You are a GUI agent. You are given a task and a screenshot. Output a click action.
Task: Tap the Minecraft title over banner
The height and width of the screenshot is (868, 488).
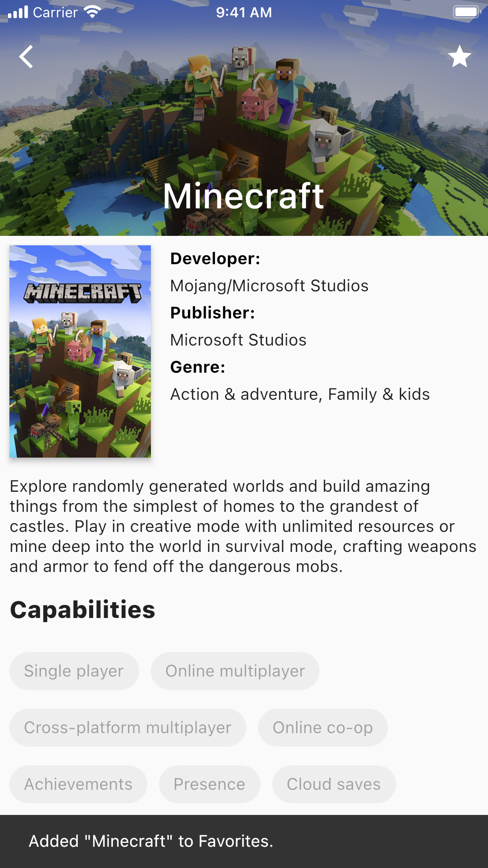pyautogui.click(x=244, y=196)
